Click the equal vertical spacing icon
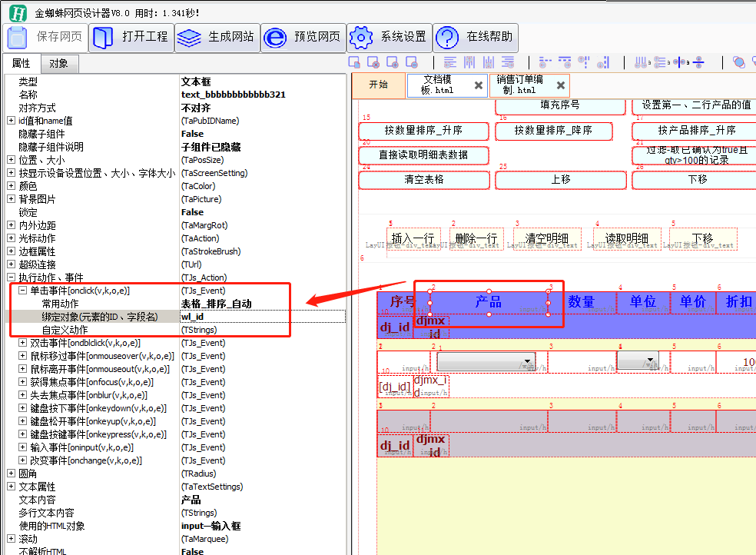The image size is (756, 555). [x=661, y=61]
